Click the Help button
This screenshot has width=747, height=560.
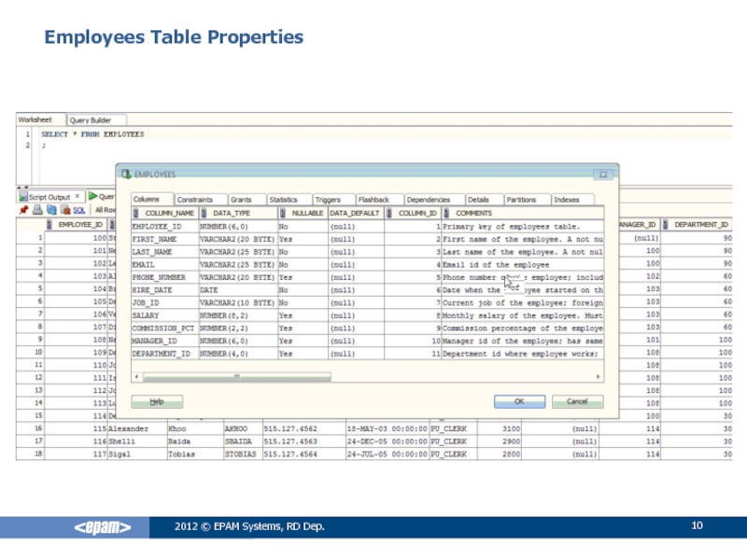pyautogui.click(x=157, y=400)
